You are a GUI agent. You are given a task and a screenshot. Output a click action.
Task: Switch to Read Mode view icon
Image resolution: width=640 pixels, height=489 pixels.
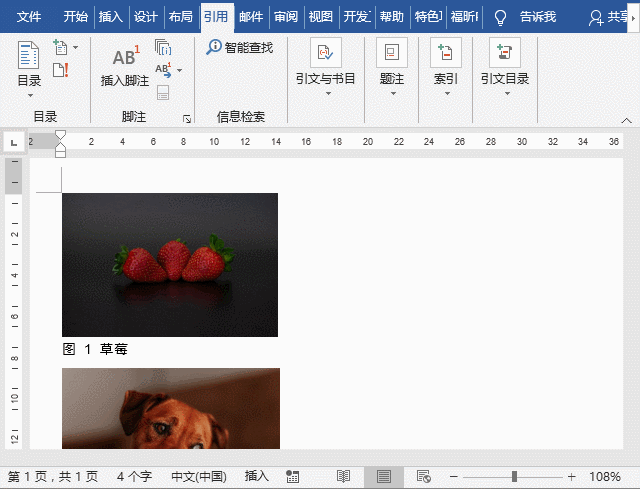tap(343, 476)
